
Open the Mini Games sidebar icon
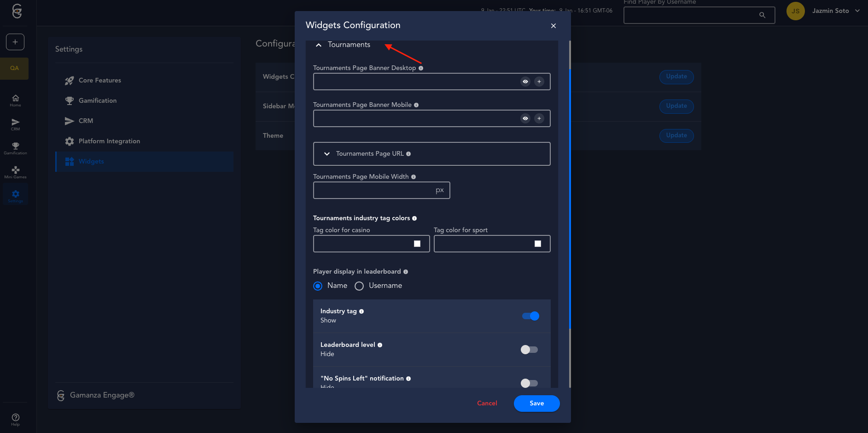point(15,172)
